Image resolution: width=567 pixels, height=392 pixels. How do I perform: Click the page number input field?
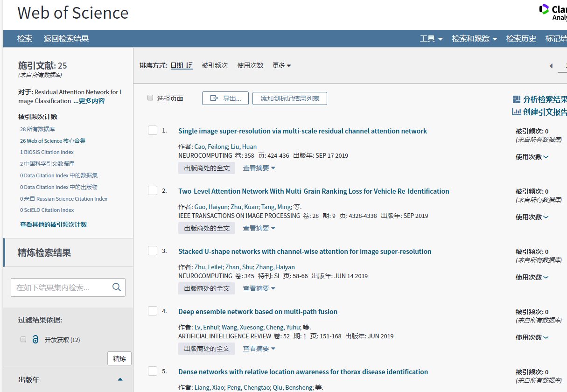562,66
